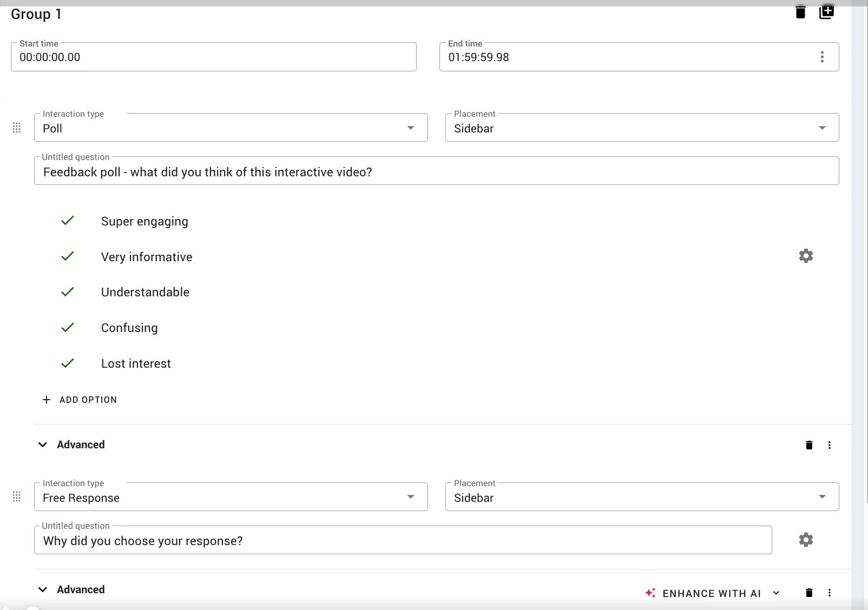Screen dimensions: 868x610
Task: Click the 'Understandable' option text
Action: (145, 292)
